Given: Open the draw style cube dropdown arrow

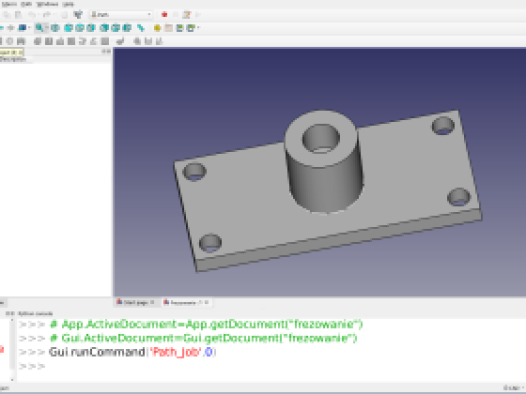Looking at the screenshot, I should click(x=29, y=28).
